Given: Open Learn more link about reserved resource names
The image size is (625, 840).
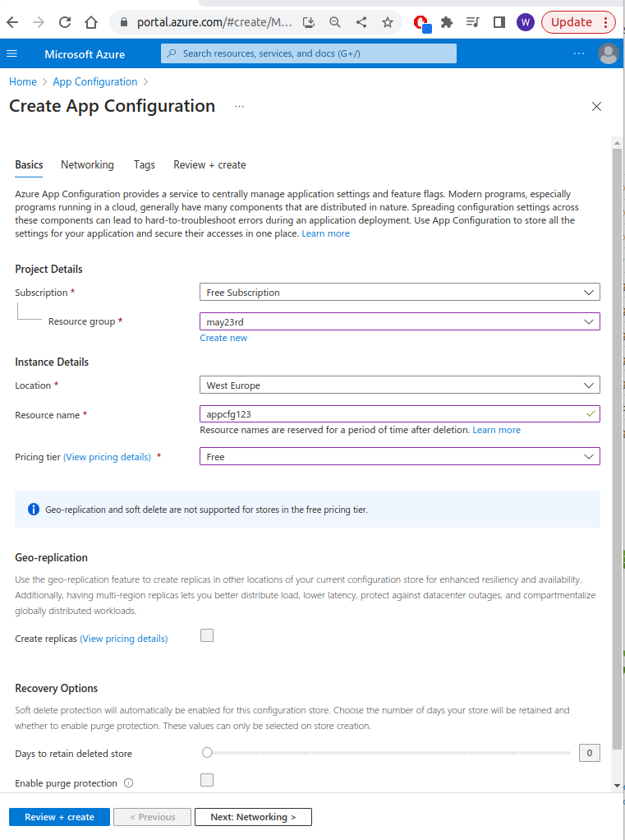Looking at the screenshot, I should (496, 430).
